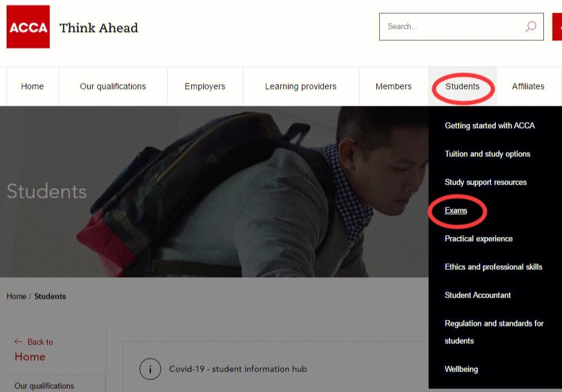Open the Home navigation tab

point(32,87)
